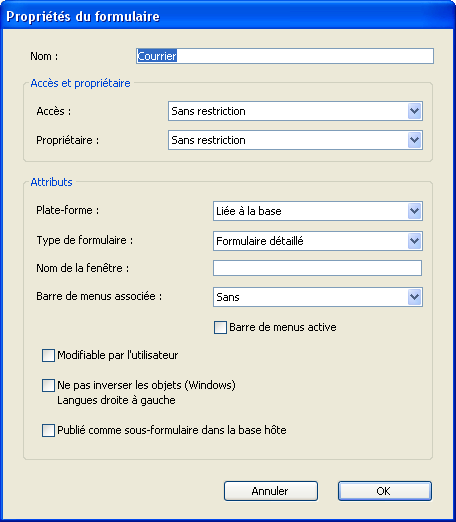
Task: Confirm with the OK button
Action: click(x=385, y=491)
